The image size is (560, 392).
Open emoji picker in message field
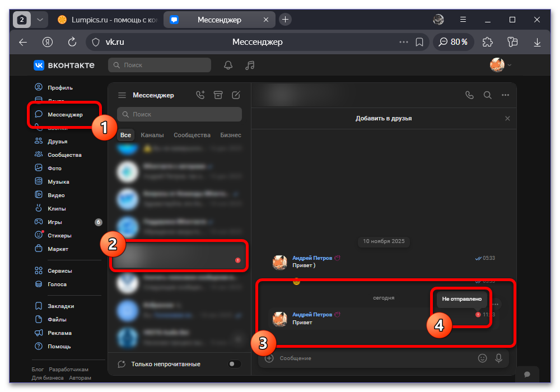[482, 358]
